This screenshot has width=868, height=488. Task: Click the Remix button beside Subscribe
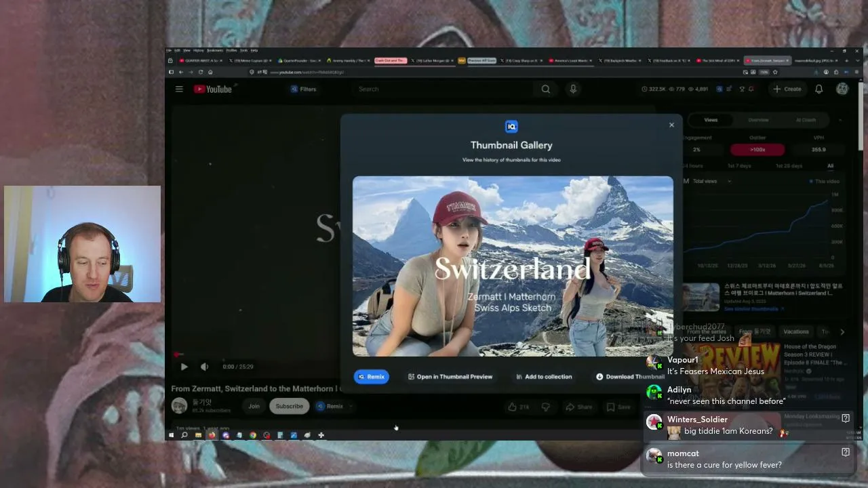tap(330, 407)
